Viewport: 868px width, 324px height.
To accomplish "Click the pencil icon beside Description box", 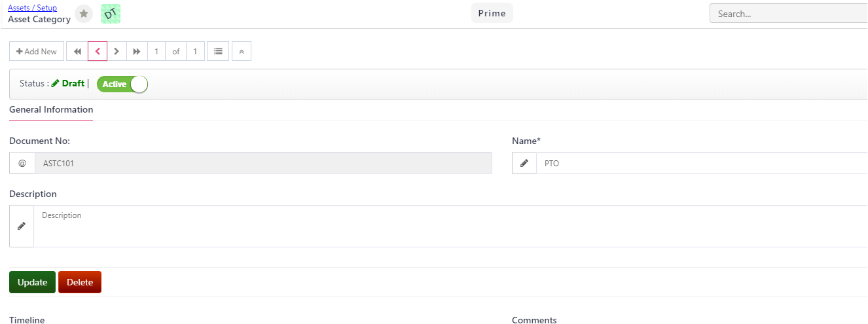I will click(x=22, y=226).
